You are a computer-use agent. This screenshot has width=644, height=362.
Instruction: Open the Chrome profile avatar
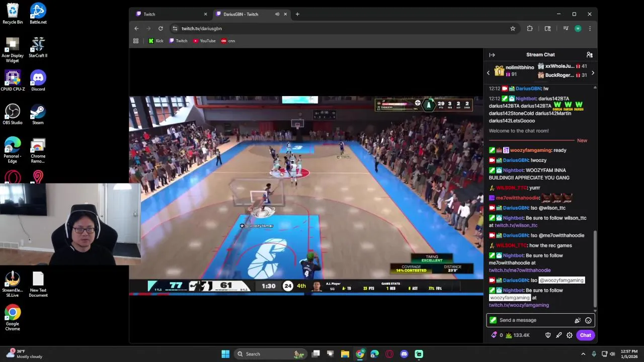click(x=578, y=29)
